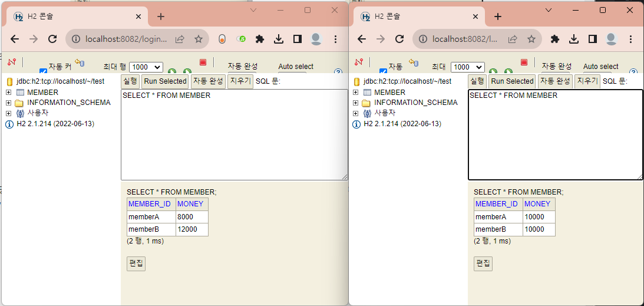Click the disconnect icon in left H2 console
The image size is (644, 306).
(12, 62)
